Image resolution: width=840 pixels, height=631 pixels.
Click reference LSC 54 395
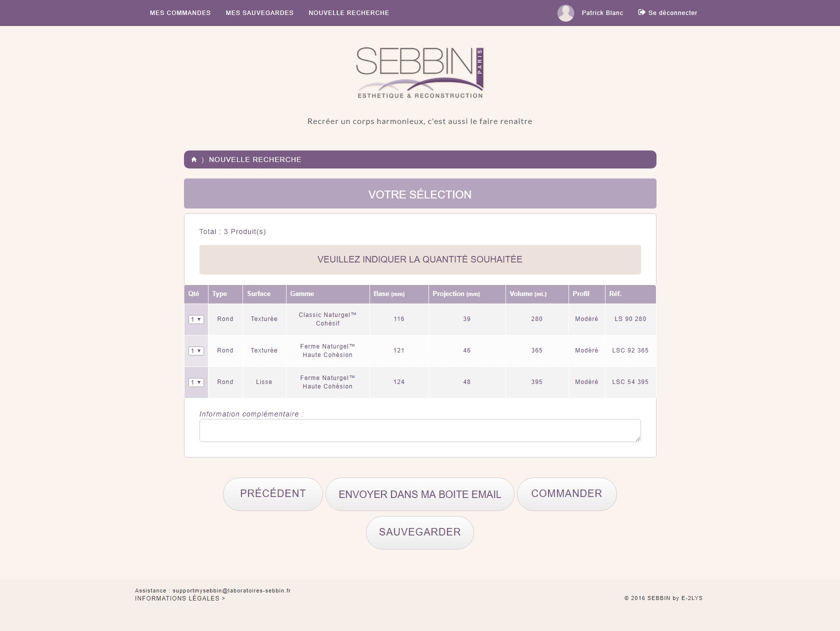630,382
